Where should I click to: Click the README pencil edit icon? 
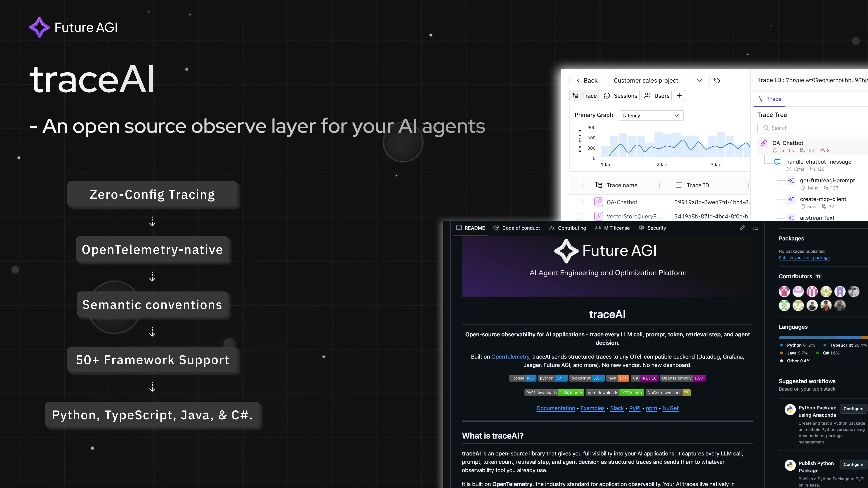pos(742,228)
